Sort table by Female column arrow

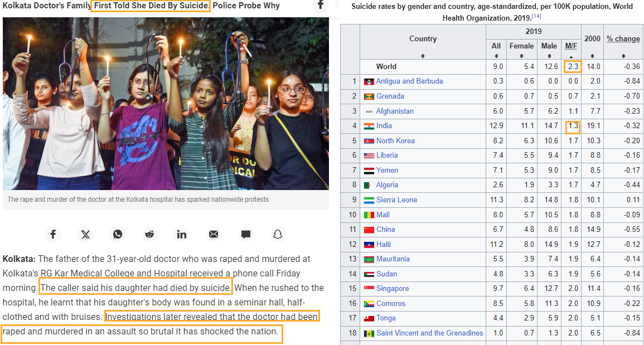(x=521, y=56)
